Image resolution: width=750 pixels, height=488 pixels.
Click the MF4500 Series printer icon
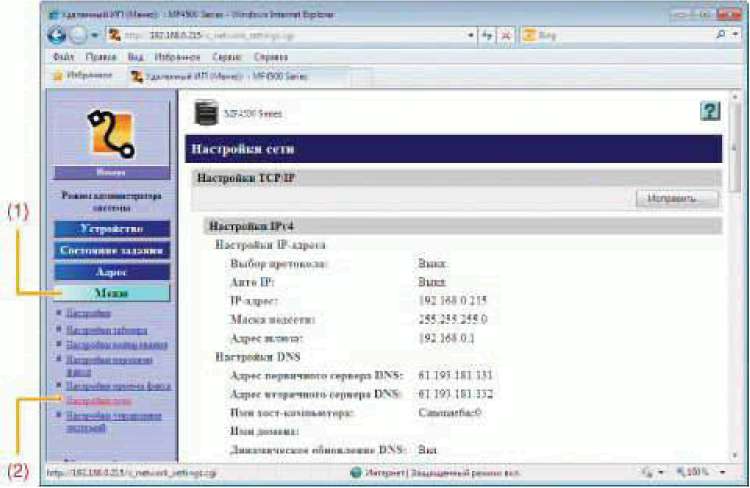[204, 113]
